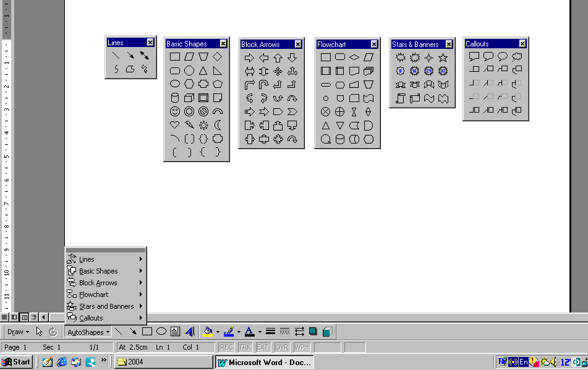Pick the U-turn block arrow
This screenshot has height=370, width=588.
263,85
